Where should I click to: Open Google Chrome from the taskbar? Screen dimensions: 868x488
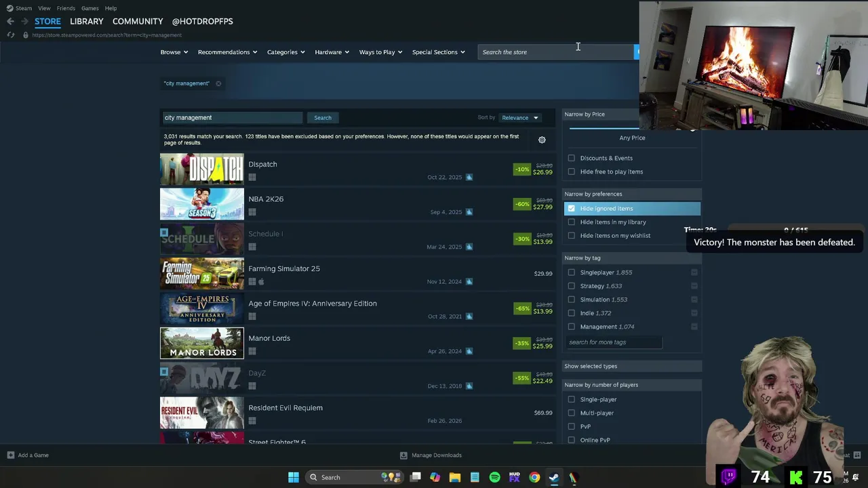[534, 477]
